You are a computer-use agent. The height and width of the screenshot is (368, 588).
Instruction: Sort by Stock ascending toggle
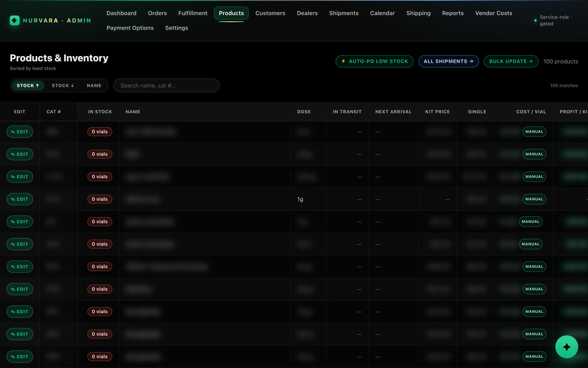(28, 85)
